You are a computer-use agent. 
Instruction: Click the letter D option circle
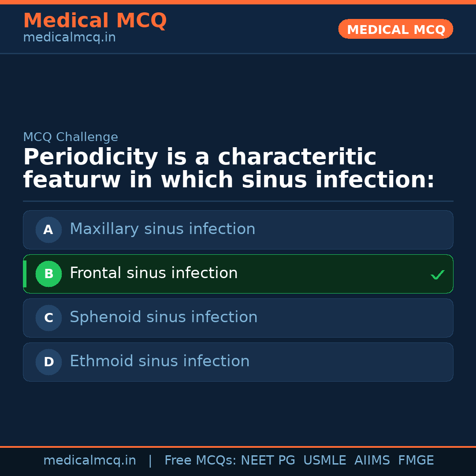[48, 362]
